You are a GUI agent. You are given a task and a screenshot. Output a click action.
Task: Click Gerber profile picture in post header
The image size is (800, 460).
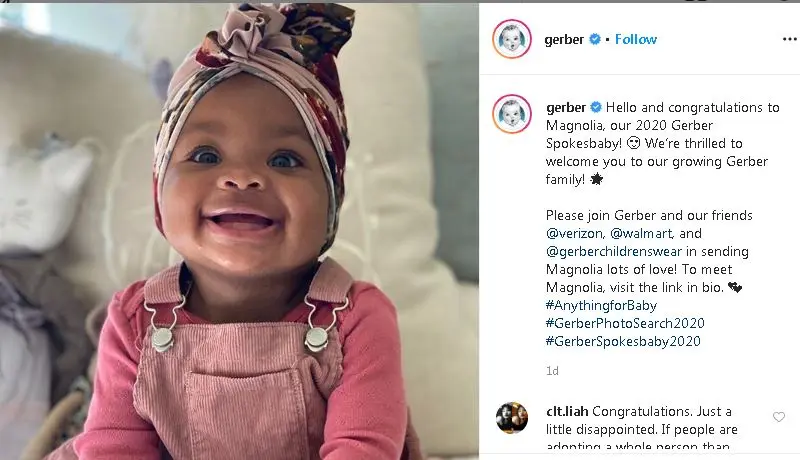512,39
